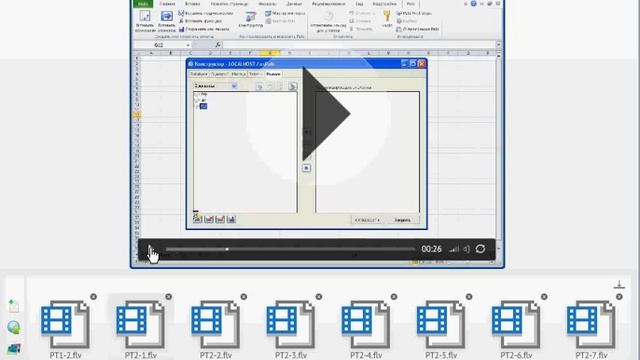The height and width of the screenshot is (360, 640).
Task: Open the PT2-5.flv file
Action: (441, 329)
